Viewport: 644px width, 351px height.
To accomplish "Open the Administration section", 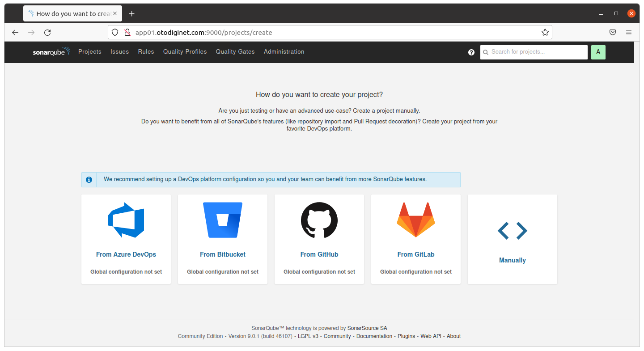I will [284, 52].
